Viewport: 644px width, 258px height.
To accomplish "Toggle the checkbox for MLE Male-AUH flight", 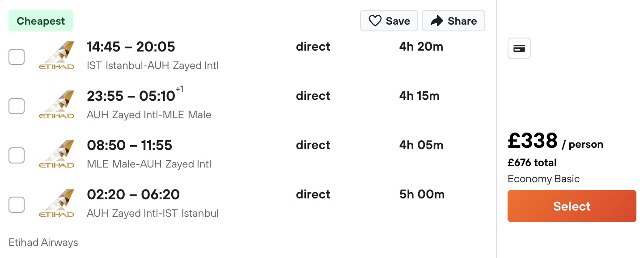I will click(x=17, y=155).
